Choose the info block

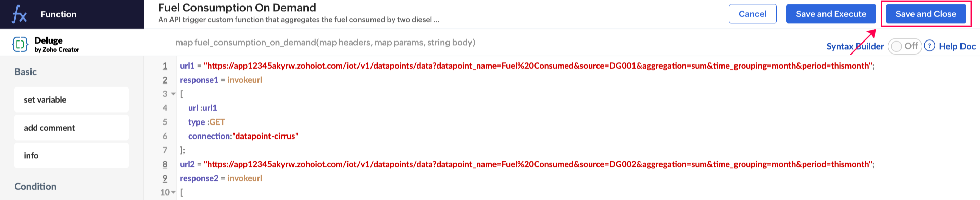72,156
